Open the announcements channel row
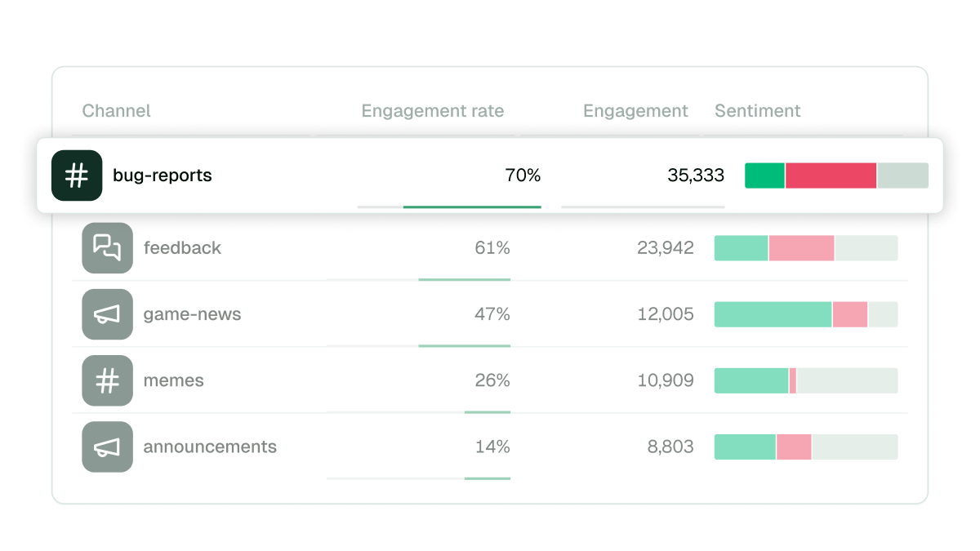Viewport: 980px width, 551px height. click(490, 447)
